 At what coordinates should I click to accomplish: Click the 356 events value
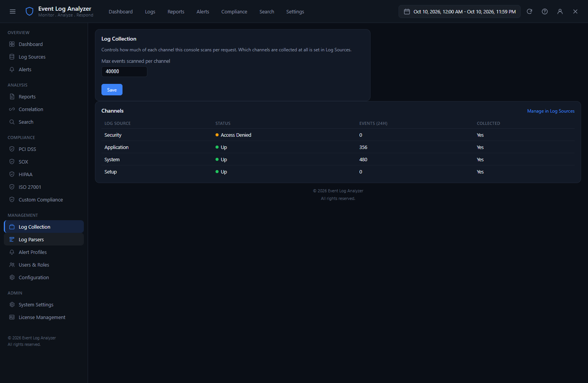click(363, 147)
